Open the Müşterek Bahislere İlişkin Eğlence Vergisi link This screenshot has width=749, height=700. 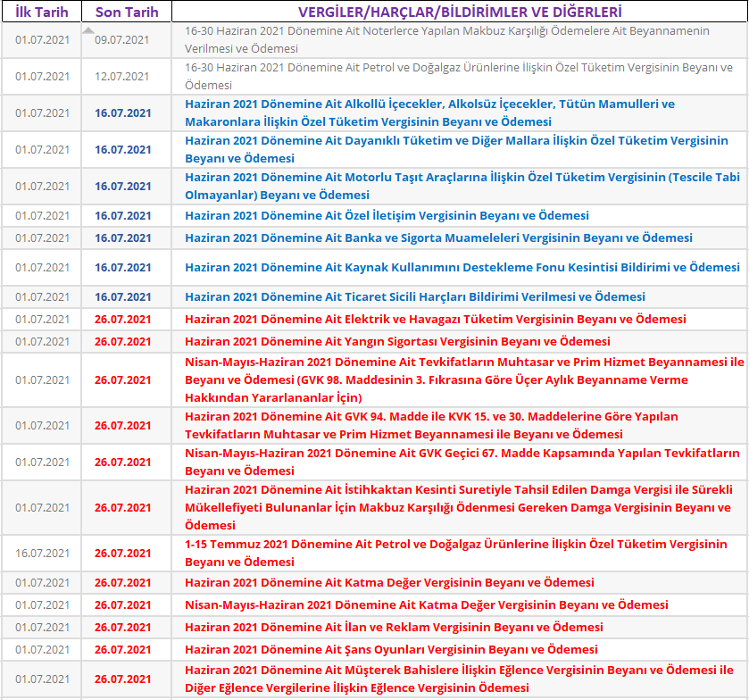[x=459, y=679]
